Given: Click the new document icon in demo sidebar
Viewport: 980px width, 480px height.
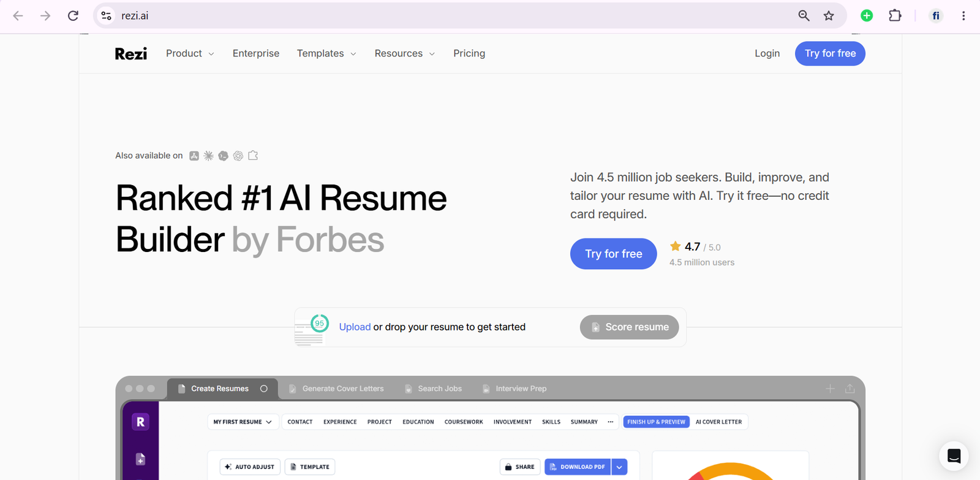Looking at the screenshot, I should point(140,459).
